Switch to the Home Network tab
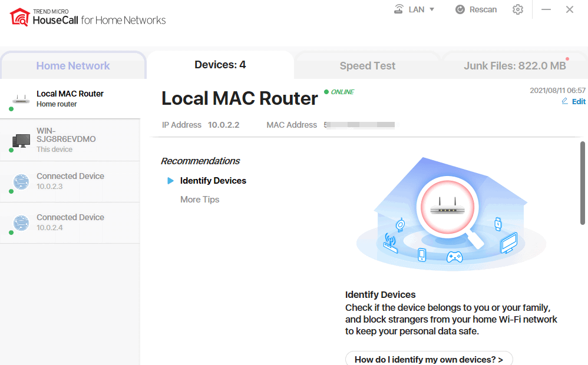Screen dimensions: 588x365 tap(73, 66)
